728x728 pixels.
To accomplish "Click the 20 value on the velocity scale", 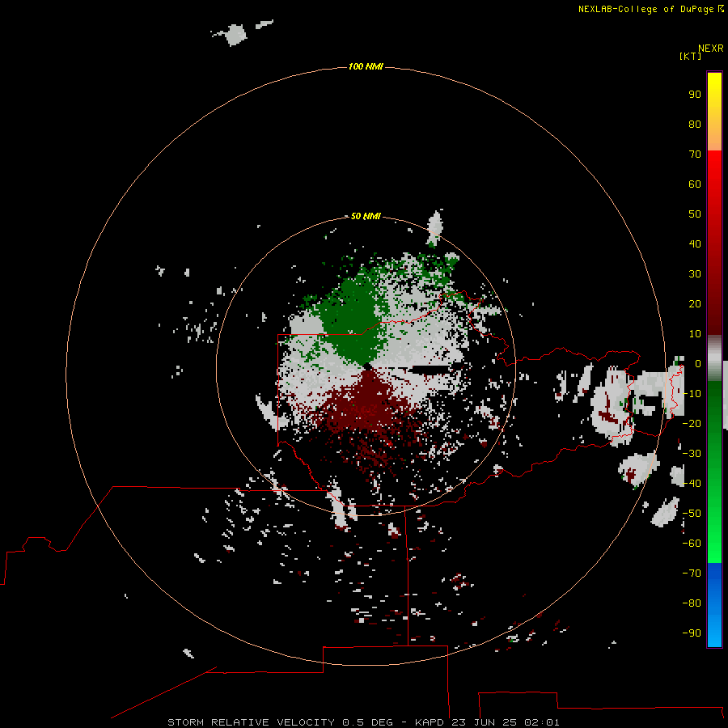I will 695,303.
